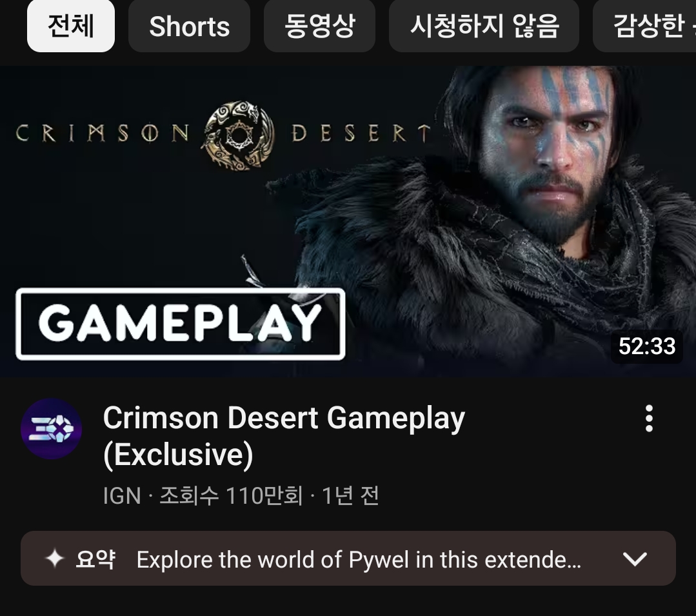The image size is (696, 616).
Task: Open the three-dot more options menu
Action: 649,418
